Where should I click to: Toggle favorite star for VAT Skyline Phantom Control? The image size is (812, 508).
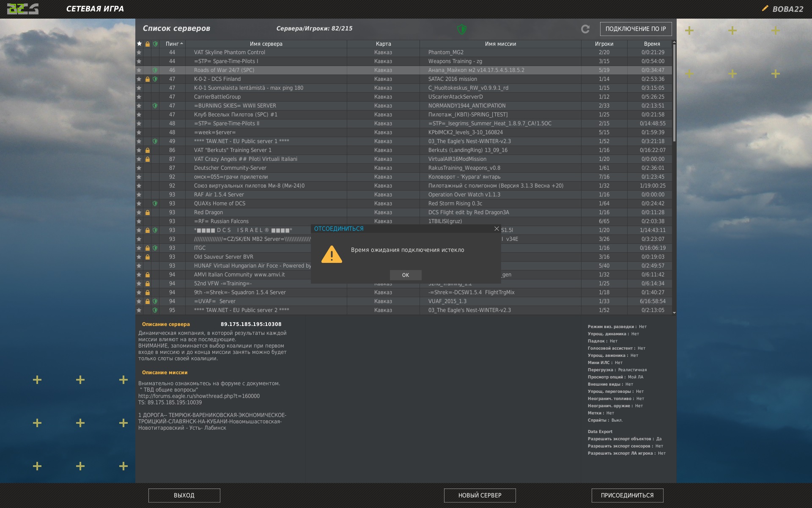(x=139, y=52)
